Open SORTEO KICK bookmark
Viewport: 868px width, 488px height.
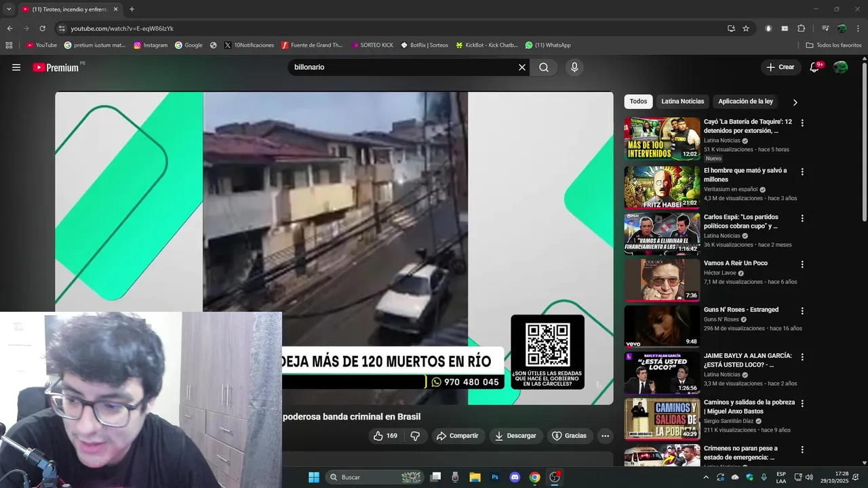372,45
